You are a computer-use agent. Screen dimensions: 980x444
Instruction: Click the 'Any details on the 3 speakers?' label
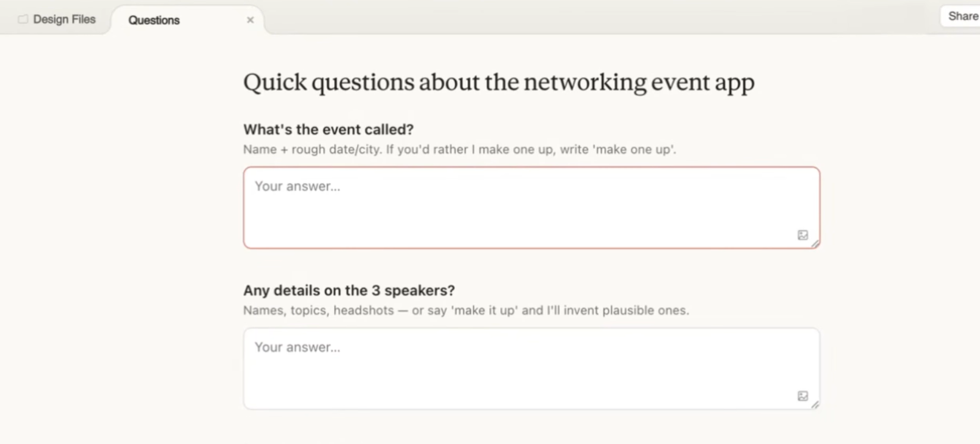pyautogui.click(x=349, y=290)
